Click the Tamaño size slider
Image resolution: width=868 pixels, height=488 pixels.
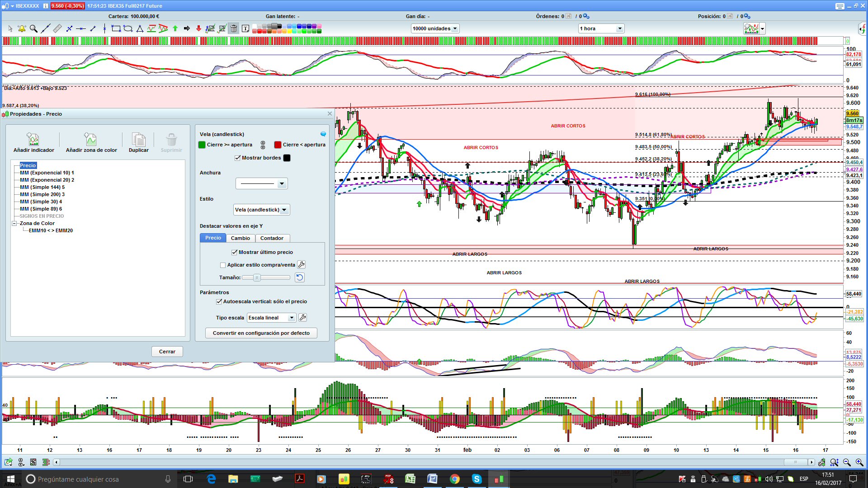point(266,277)
